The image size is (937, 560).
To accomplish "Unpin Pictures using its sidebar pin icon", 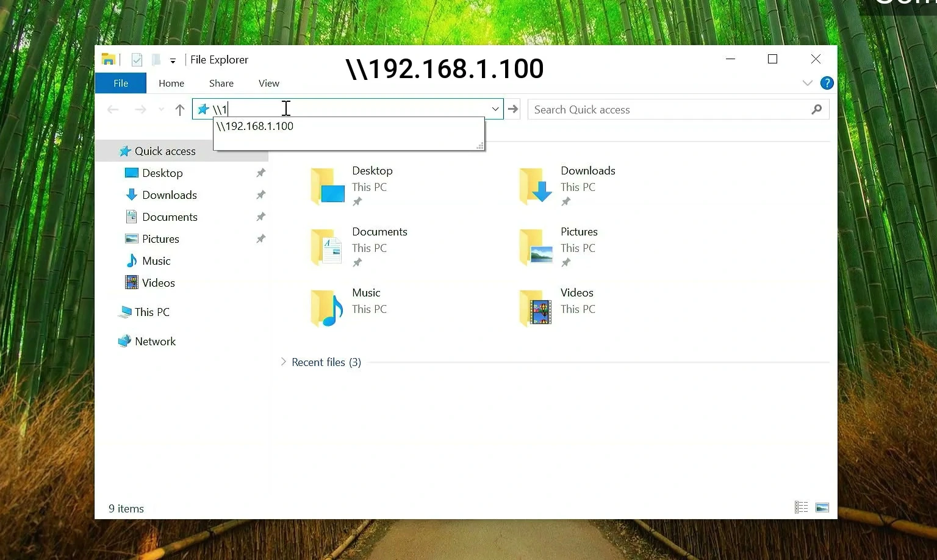I will pyautogui.click(x=260, y=239).
